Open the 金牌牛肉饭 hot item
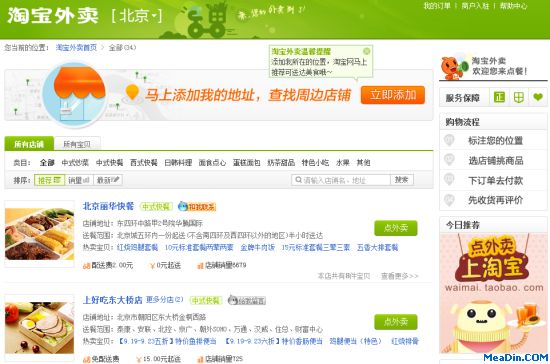Viewport: 550px width, 364px height. (x=257, y=247)
